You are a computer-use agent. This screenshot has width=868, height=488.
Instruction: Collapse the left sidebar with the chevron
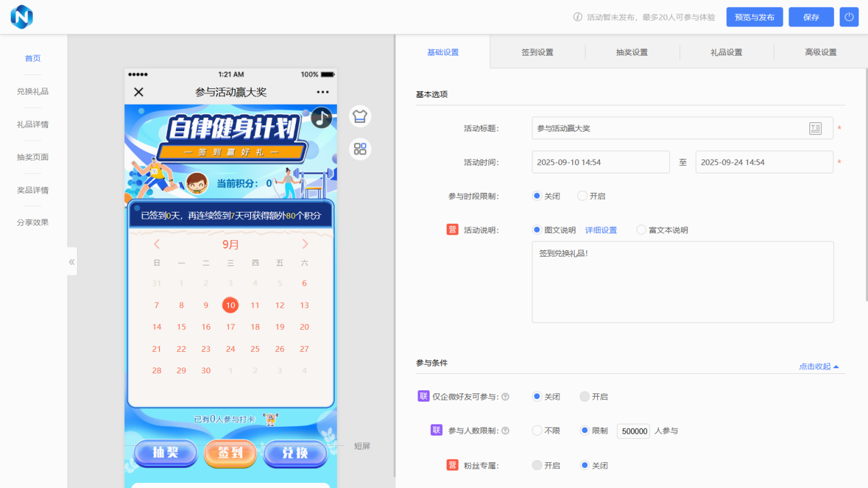tap(71, 261)
